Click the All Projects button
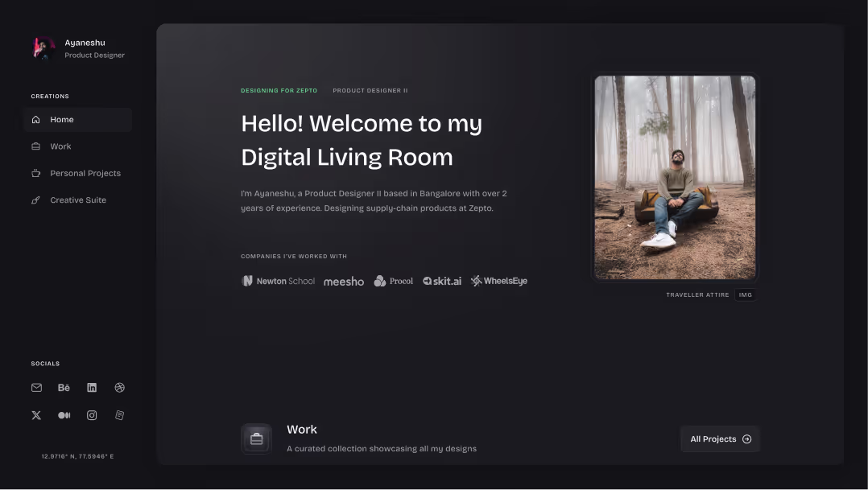868x490 pixels. coord(720,439)
